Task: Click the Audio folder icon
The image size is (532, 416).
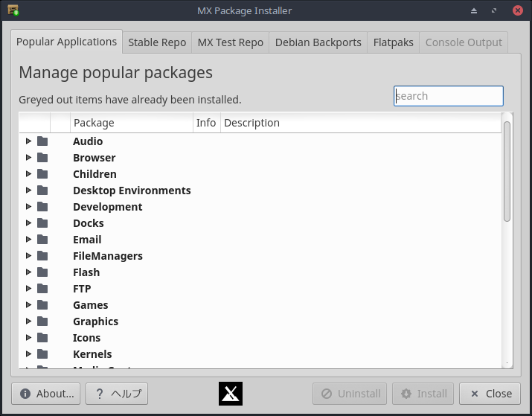Action: [42, 141]
